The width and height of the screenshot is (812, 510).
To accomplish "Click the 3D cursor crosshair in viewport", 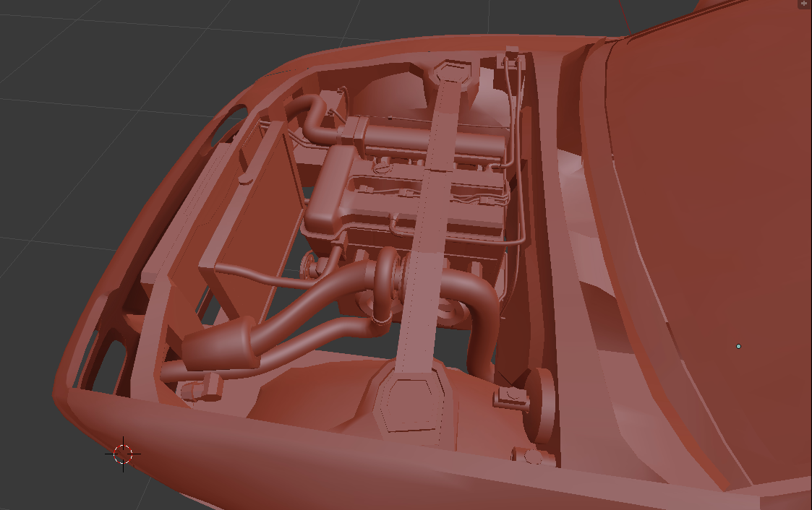I will 123,454.
